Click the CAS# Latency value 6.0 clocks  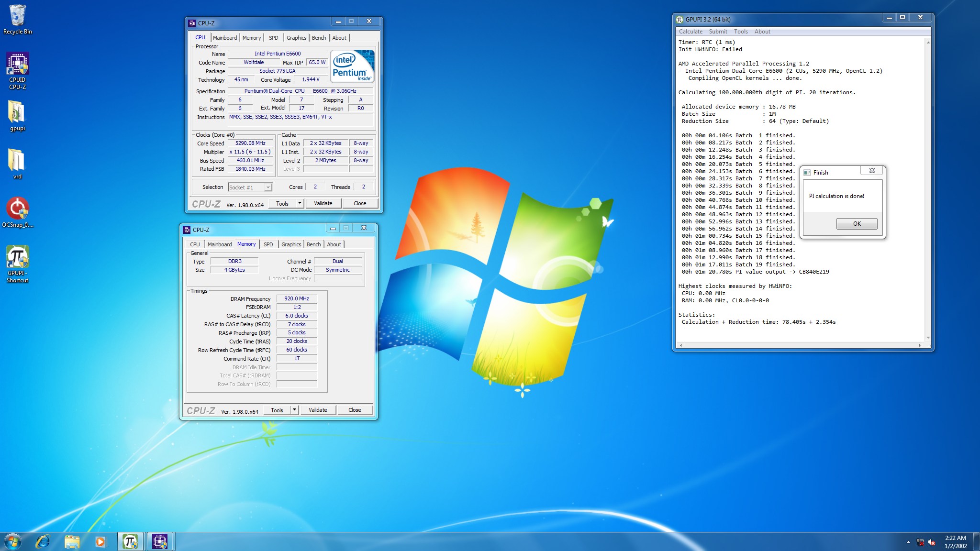(x=297, y=316)
